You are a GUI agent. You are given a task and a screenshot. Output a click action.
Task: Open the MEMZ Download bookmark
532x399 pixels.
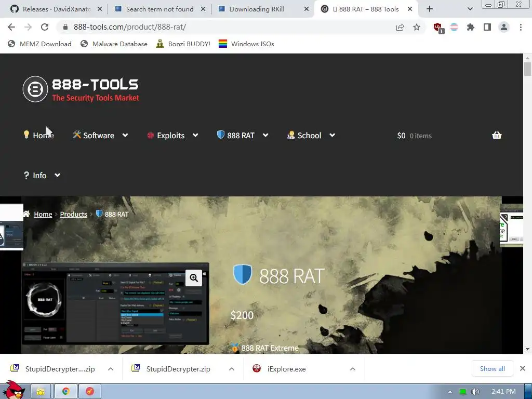click(x=39, y=44)
